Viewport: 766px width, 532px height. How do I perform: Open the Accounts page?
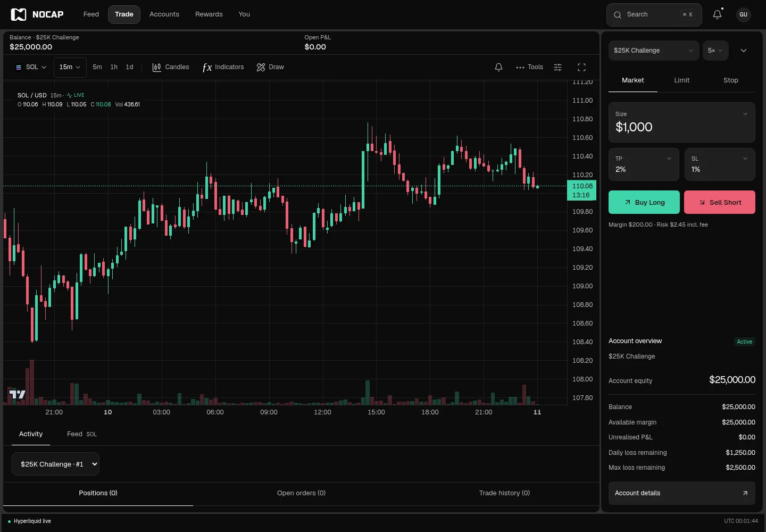pos(164,14)
